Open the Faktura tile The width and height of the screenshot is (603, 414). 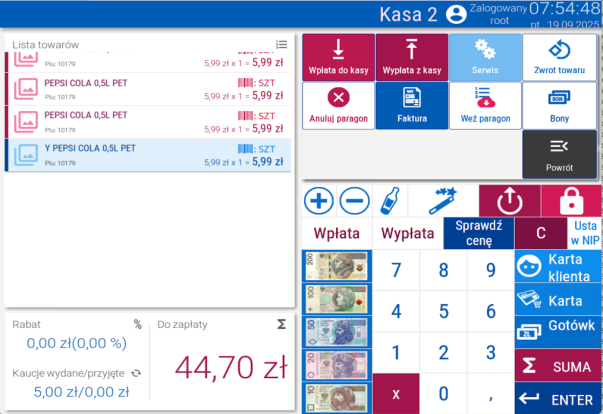412,105
